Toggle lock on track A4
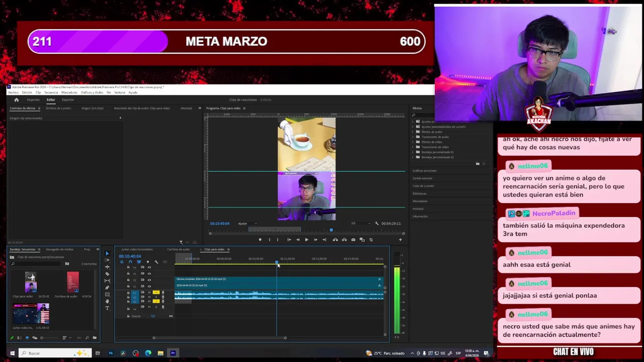The width and height of the screenshot is (644, 362). click(x=128, y=309)
